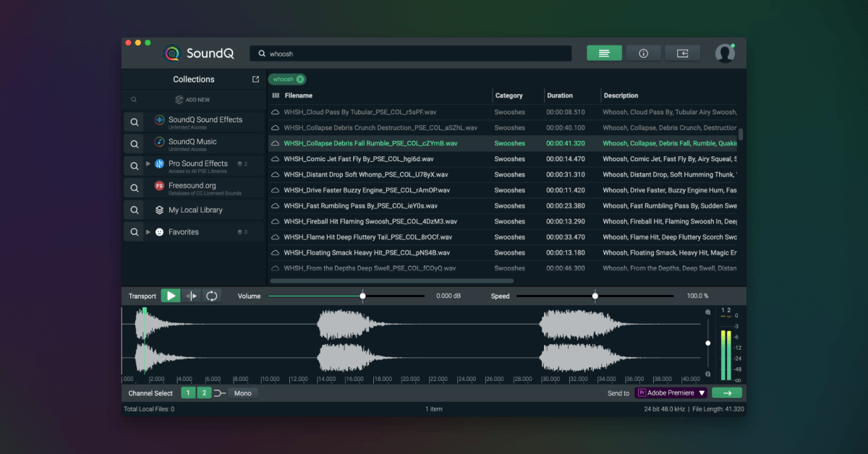
Task: Toggle Mono playback mode
Action: tap(242, 393)
